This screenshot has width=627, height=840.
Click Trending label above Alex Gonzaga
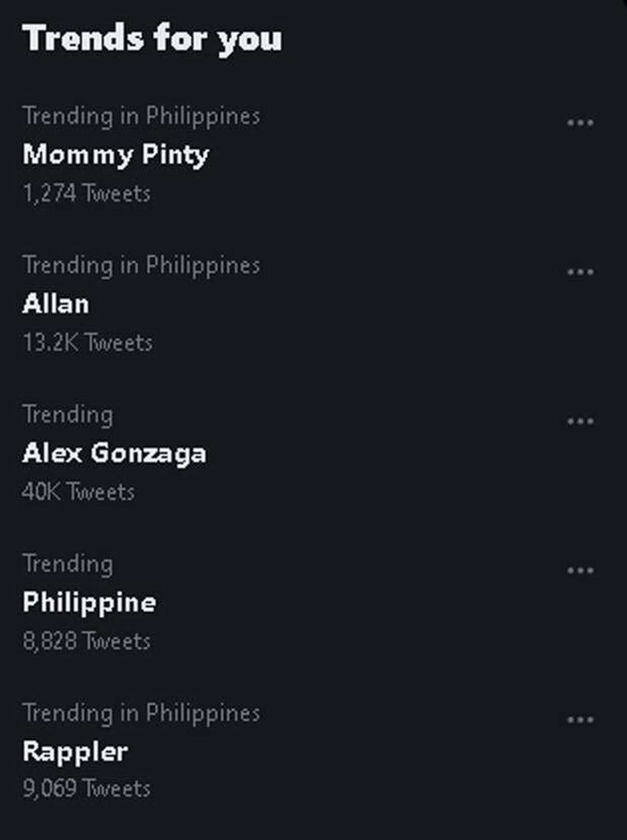click(68, 415)
